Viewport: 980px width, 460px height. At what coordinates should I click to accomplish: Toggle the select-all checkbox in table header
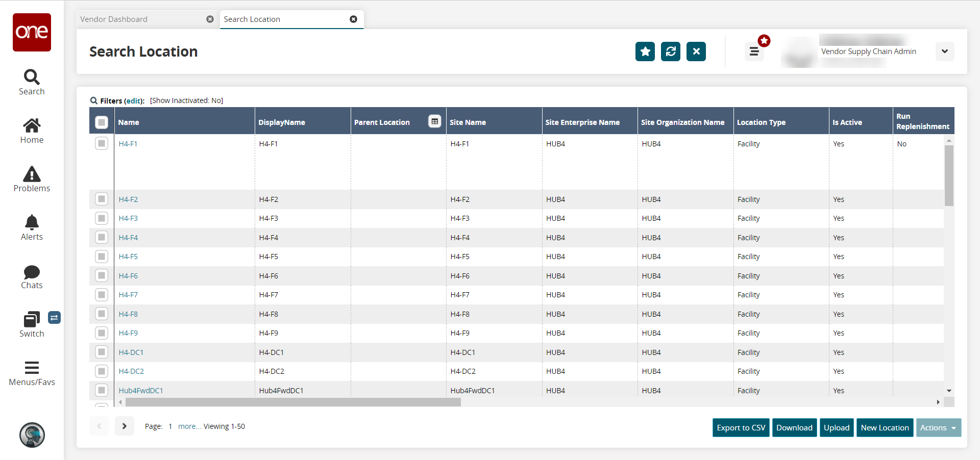tap(102, 122)
